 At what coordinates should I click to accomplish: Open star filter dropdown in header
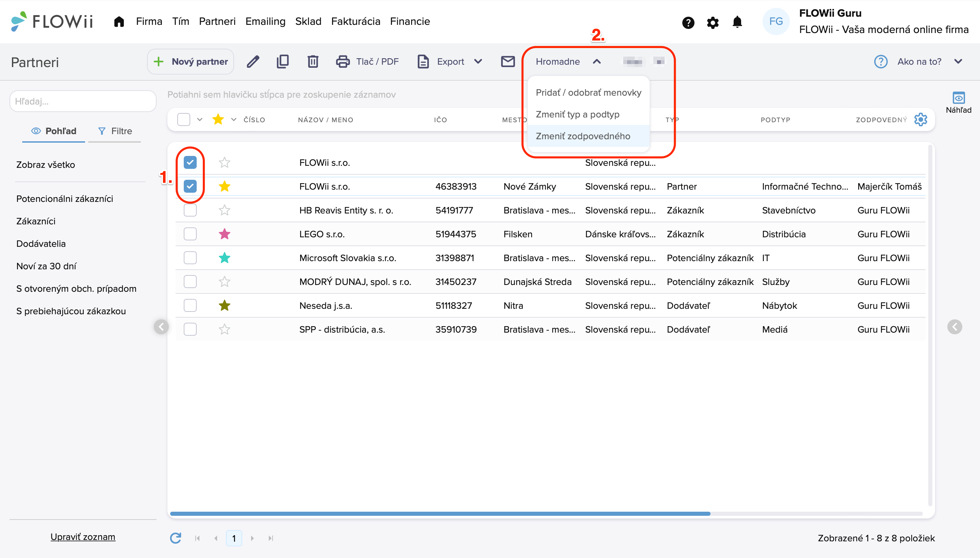tap(234, 119)
